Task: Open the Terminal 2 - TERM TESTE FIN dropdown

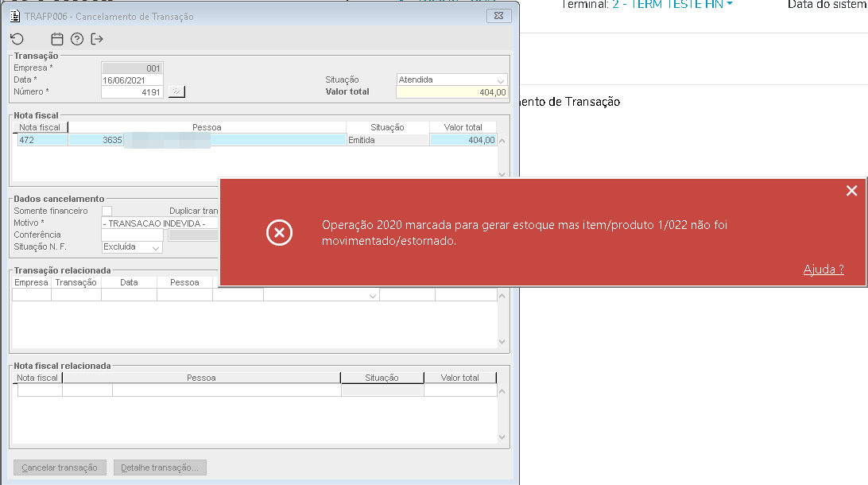Action: point(672,5)
